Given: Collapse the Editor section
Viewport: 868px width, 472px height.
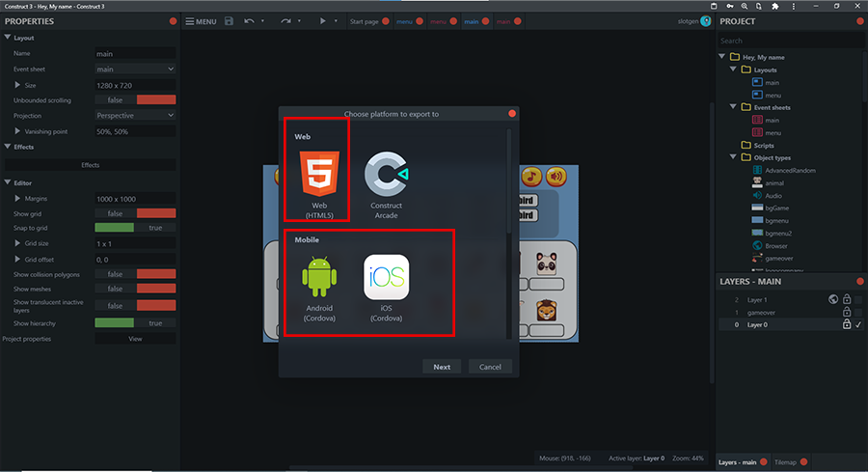Looking at the screenshot, I should coord(7,182).
